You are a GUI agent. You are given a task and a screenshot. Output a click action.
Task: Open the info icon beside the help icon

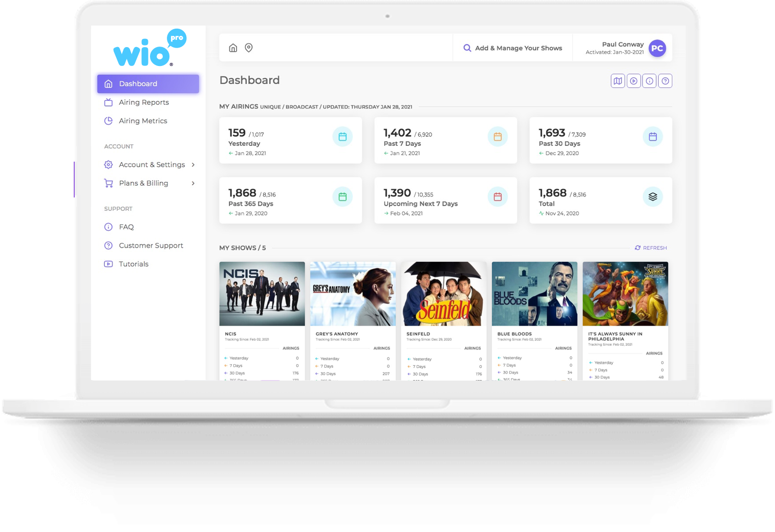click(x=649, y=80)
